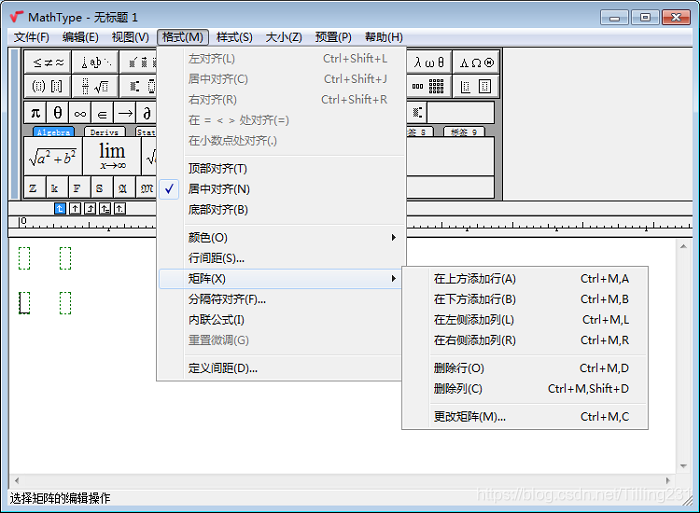This screenshot has width=700, height=513.
Task: Open 行间距(S)... dialog
Action: (282, 258)
